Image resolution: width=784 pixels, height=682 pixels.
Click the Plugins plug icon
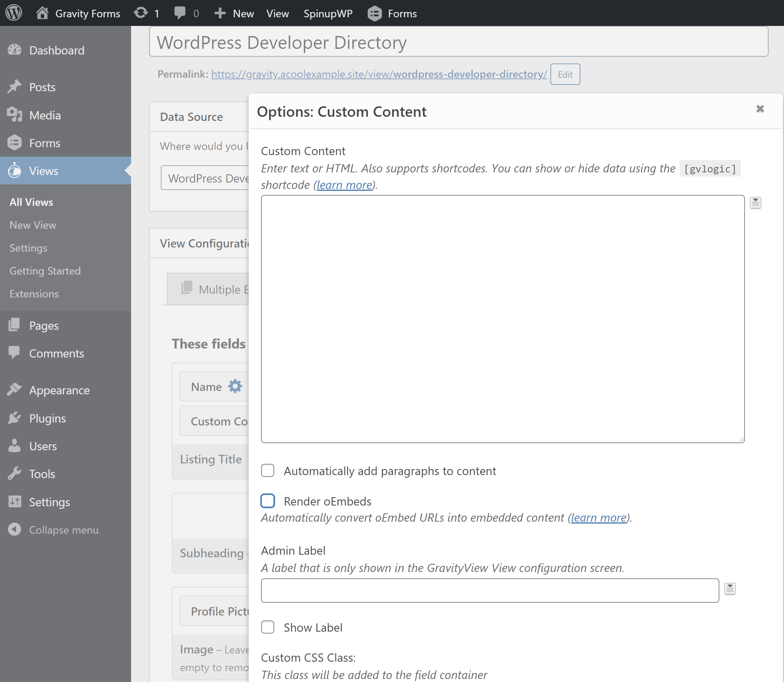click(x=15, y=418)
